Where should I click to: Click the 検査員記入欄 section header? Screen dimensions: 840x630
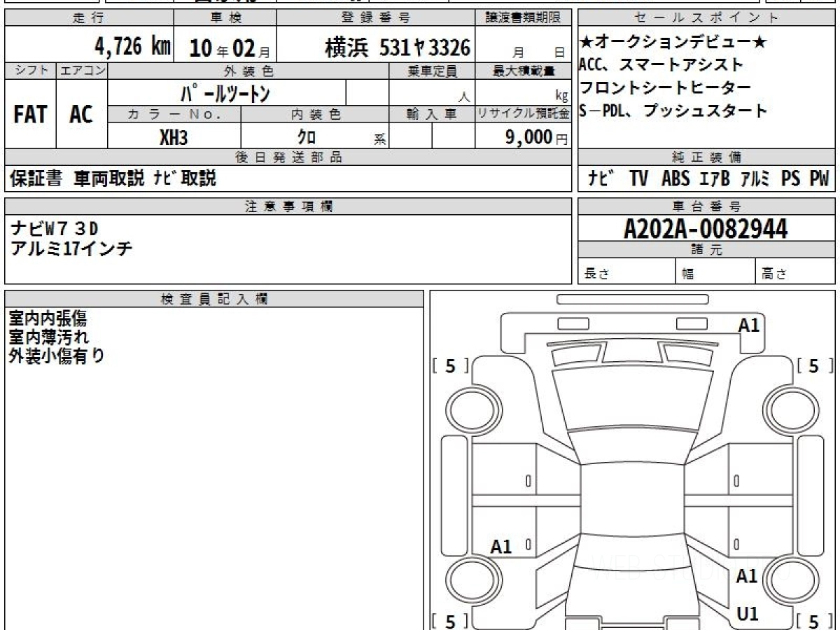click(214, 299)
